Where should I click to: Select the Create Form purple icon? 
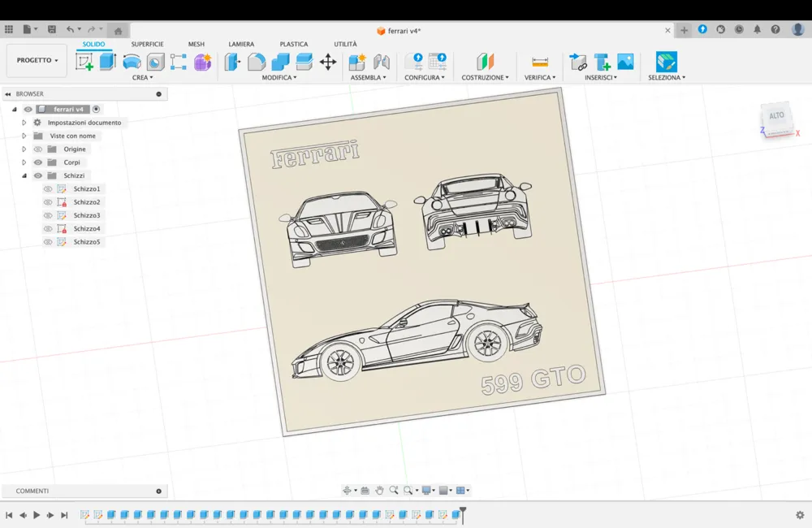coord(202,62)
